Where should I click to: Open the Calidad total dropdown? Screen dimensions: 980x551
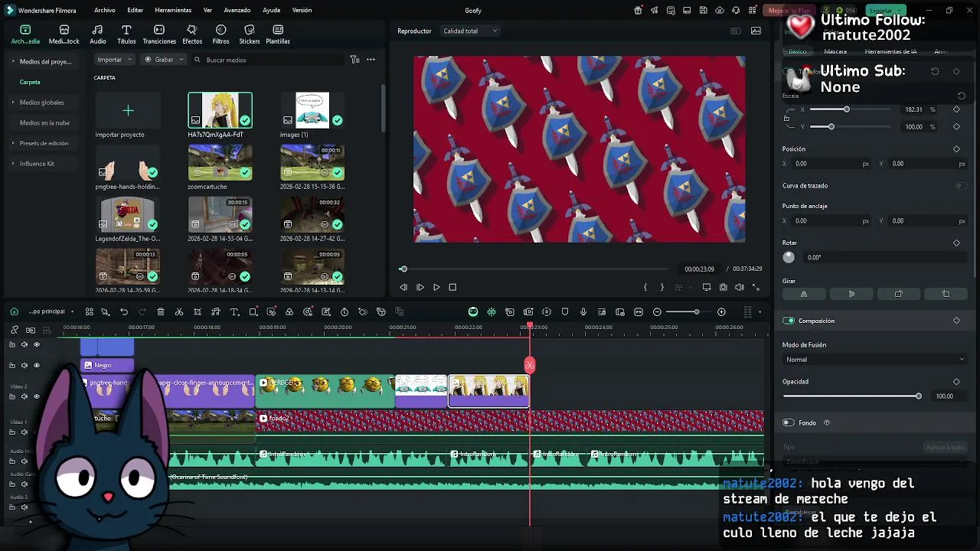(470, 31)
